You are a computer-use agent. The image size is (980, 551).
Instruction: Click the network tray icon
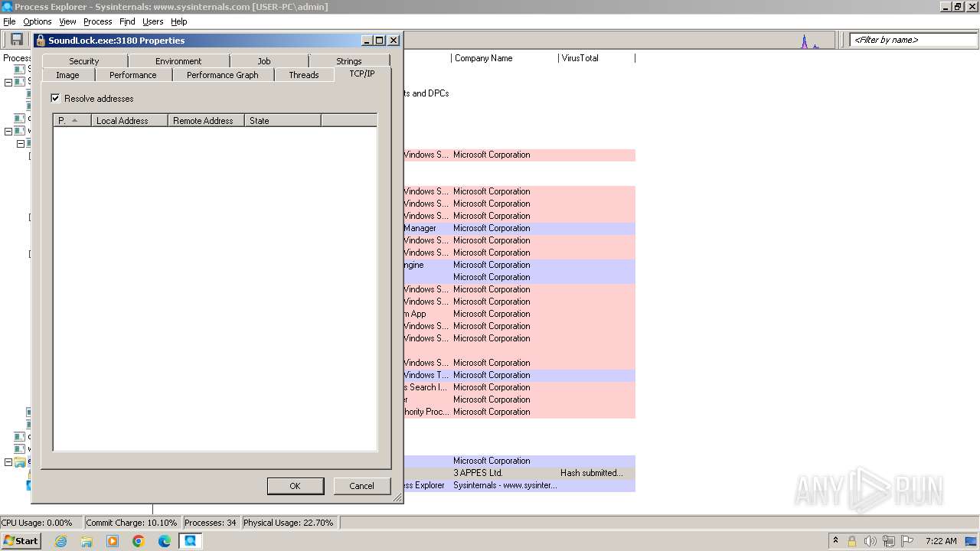click(x=888, y=541)
